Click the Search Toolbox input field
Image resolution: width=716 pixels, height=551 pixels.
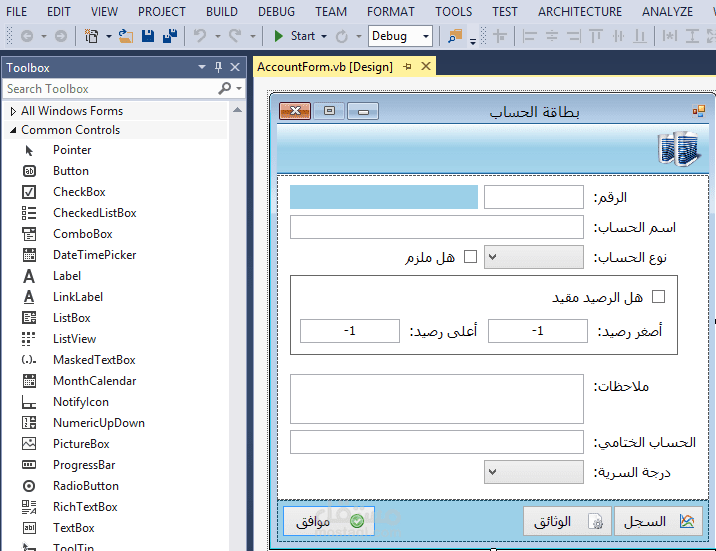110,89
